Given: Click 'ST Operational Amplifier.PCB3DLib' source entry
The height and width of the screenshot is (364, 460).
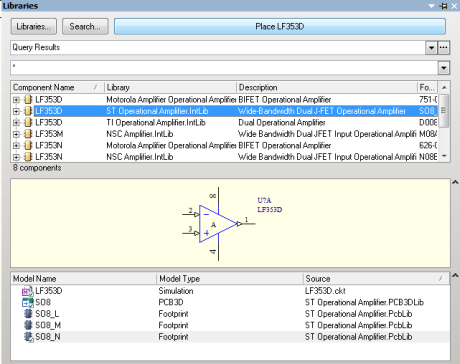Looking at the screenshot, I should (x=364, y=303).
